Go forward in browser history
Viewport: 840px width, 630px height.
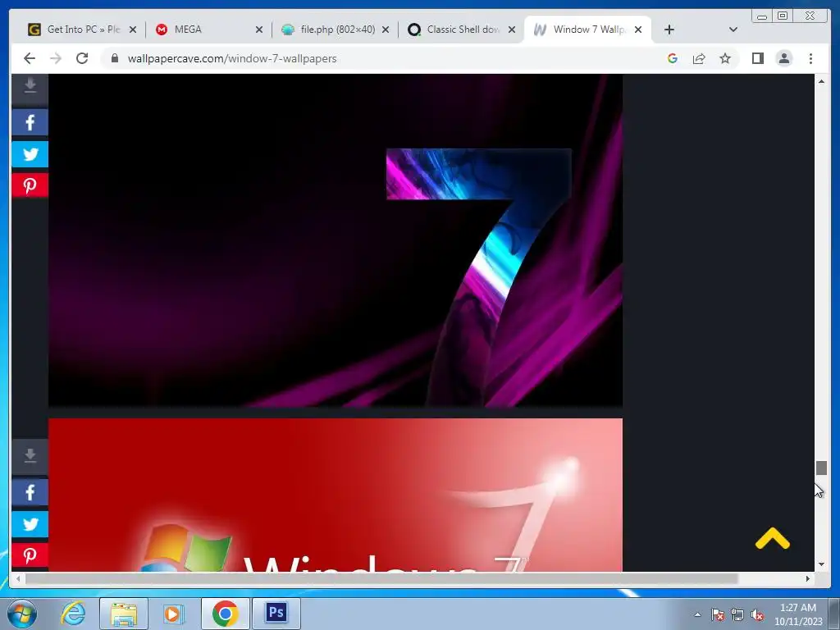click(56, 58)
